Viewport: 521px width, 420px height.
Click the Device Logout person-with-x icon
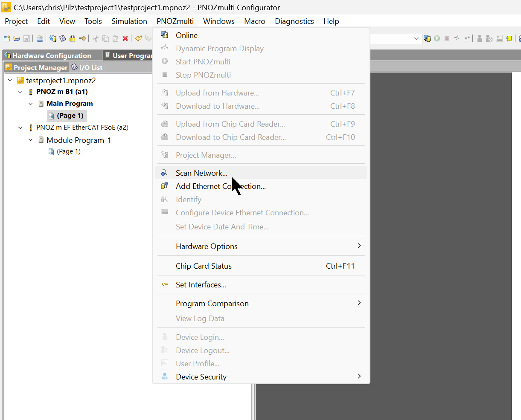click(x=489, y=38)
